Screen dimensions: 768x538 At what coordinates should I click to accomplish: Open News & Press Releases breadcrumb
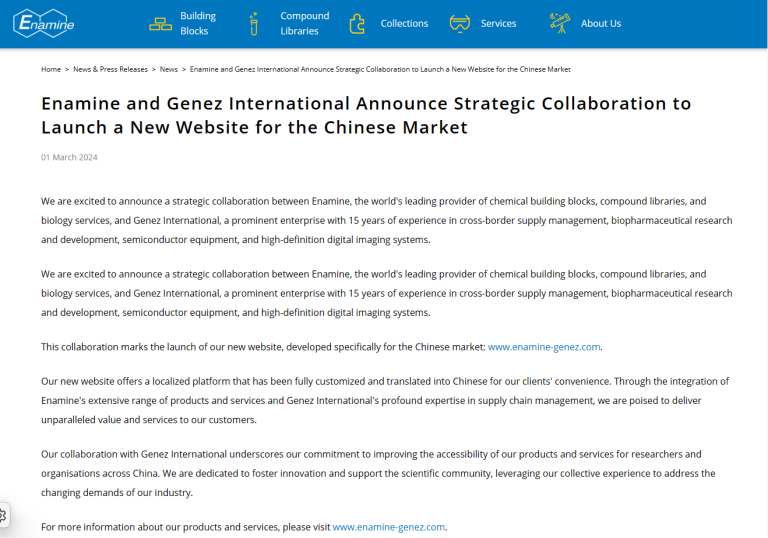110,69
